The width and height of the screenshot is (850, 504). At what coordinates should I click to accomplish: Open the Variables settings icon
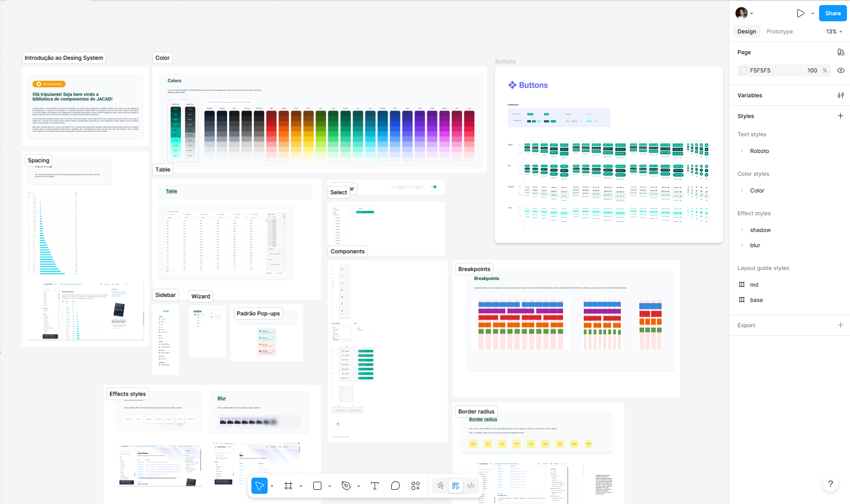[x=840, y=95]
